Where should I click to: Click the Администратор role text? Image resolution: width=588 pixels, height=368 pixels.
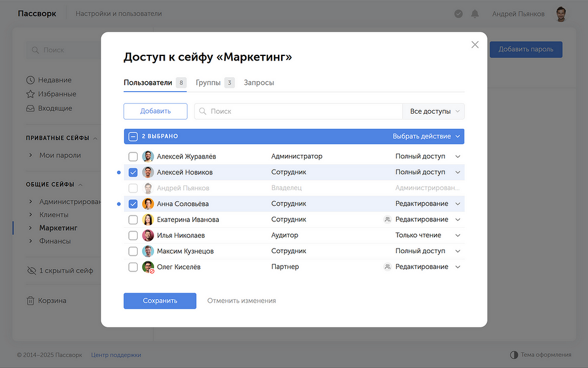click(296, 156)
